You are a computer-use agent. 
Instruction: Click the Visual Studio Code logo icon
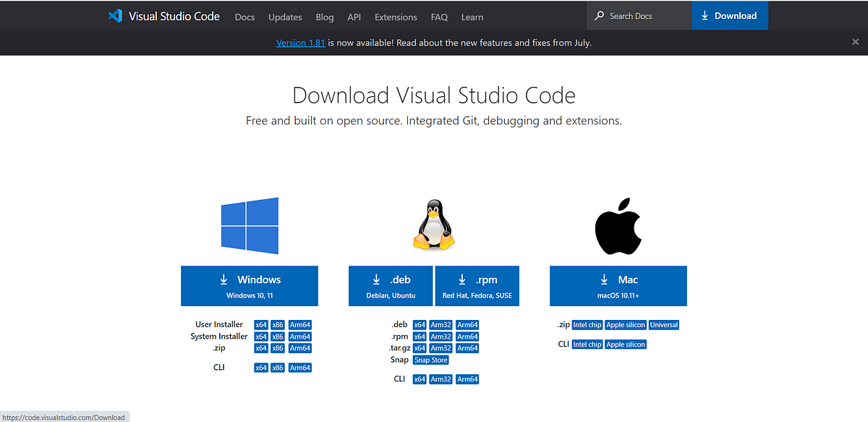115,16
